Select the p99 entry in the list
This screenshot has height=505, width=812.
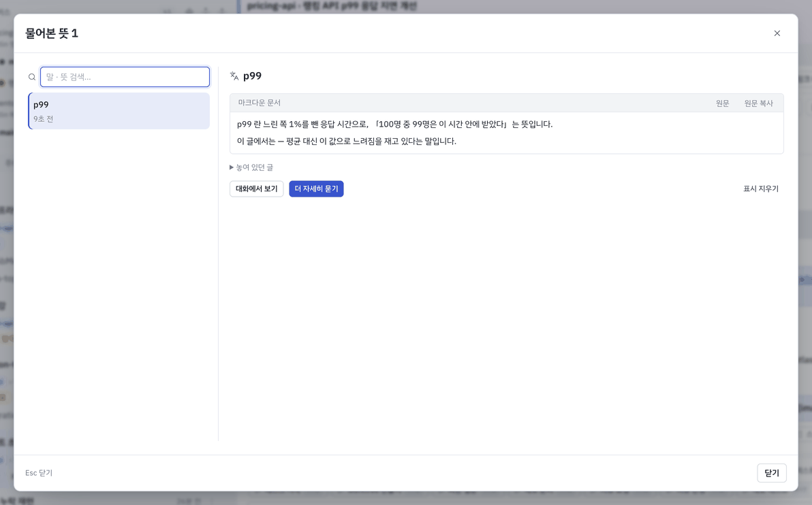pos(119,111)
